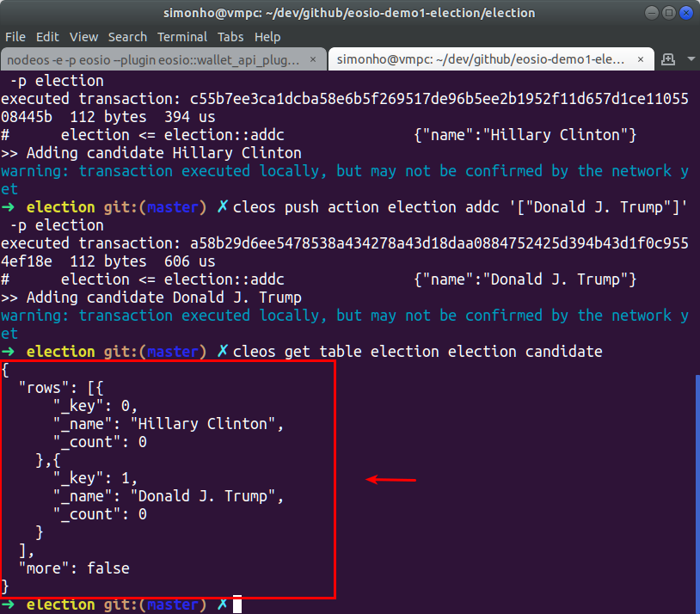Click the '"rows": [{' line
Screen dimensions: 700x614
click(x=61, y=388)
